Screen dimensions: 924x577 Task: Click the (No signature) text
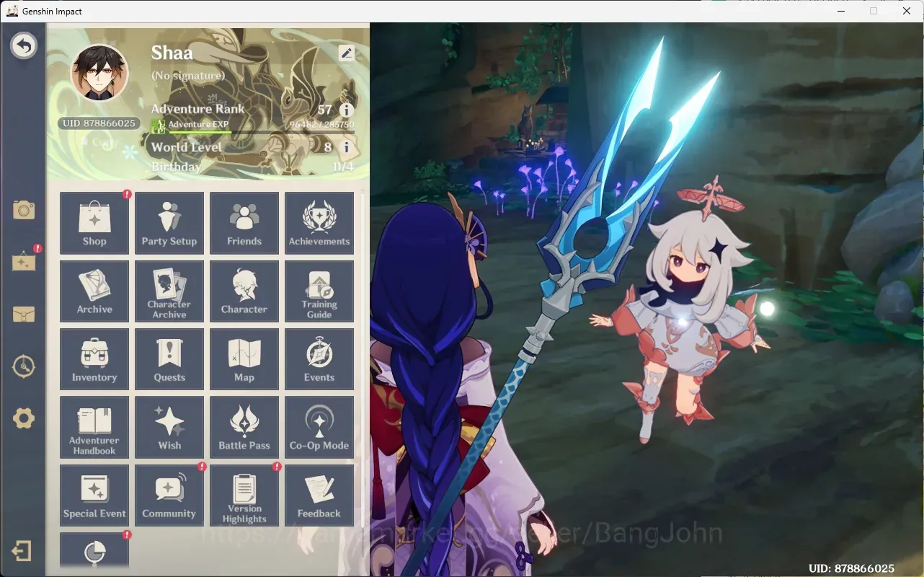(x=188, y=76)
